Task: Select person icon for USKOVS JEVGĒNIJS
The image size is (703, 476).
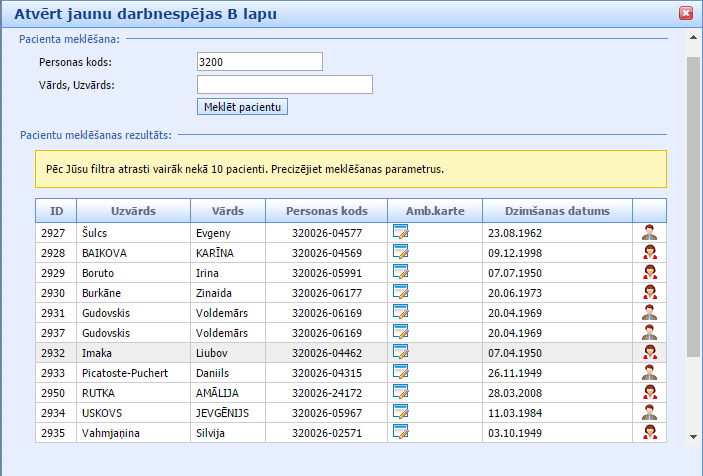Action: (650, 412)
